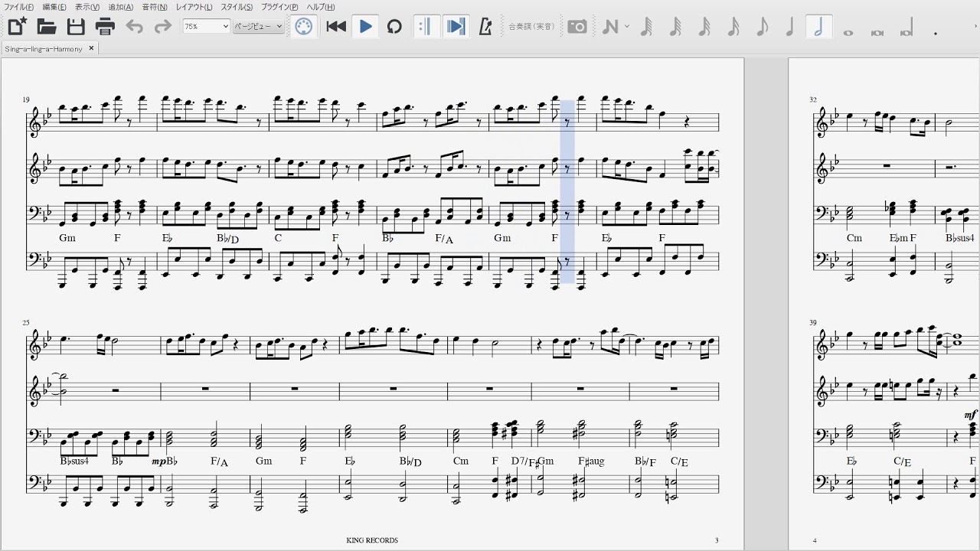Click the 合奏調 (実音) concert pitch button
Screen dimensions: 980x551
[533, 27]
